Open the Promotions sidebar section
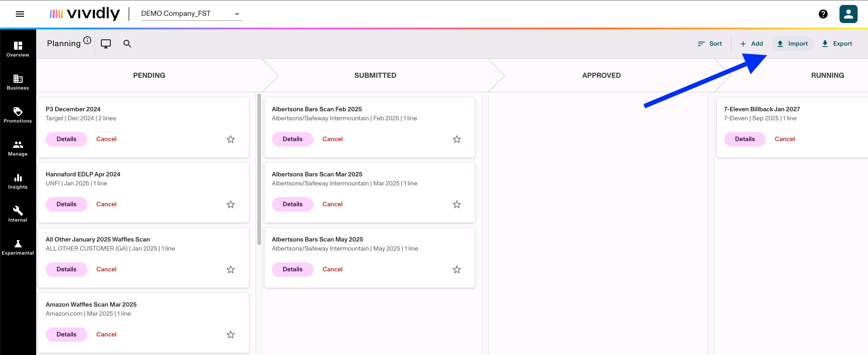868x355 pixels. point(18,115)
